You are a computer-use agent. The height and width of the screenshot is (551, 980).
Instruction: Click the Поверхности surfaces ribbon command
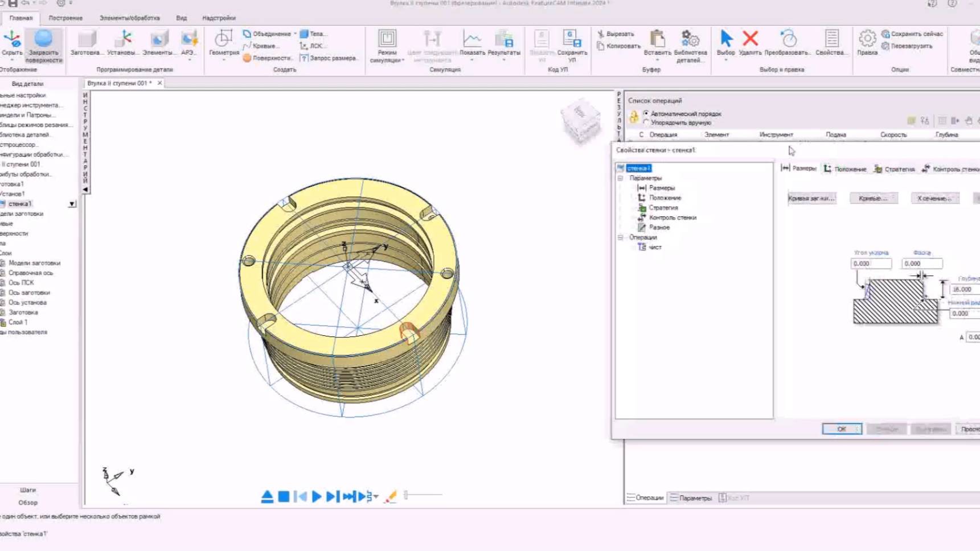pos(267,57)
